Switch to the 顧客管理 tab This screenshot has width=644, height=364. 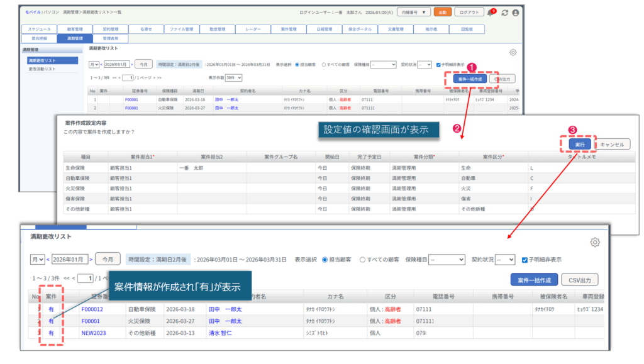(x=74, y=29)
